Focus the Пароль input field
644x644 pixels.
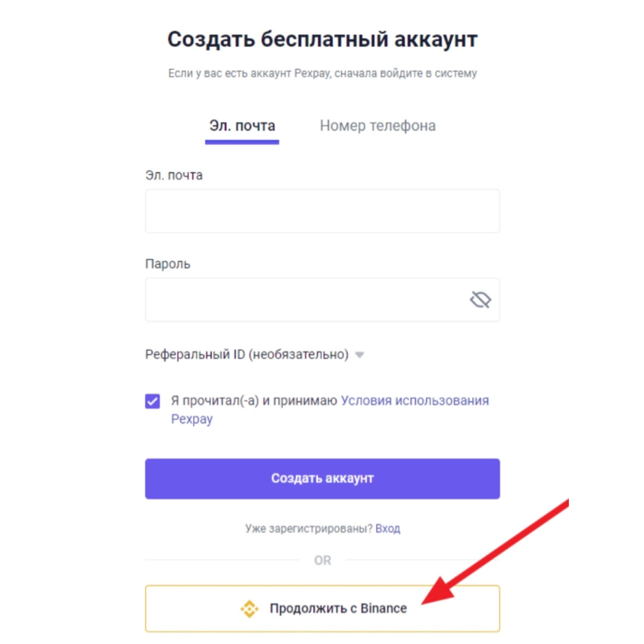coord(306,299)
